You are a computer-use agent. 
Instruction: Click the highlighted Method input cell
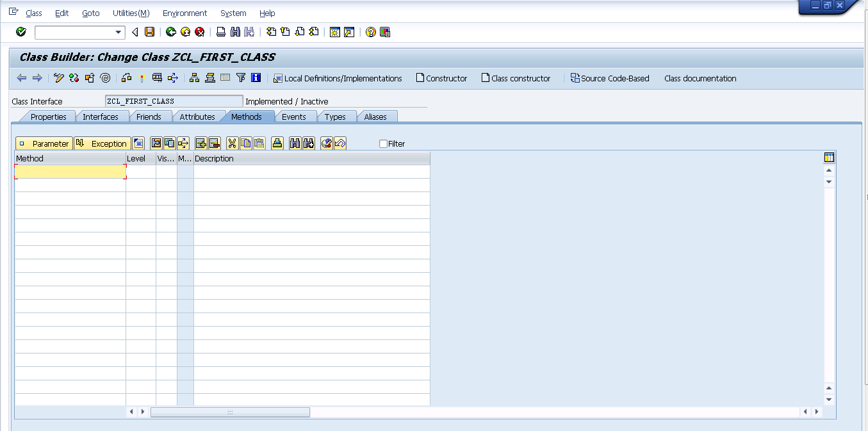pyautogui.click(x=70, y=172)
